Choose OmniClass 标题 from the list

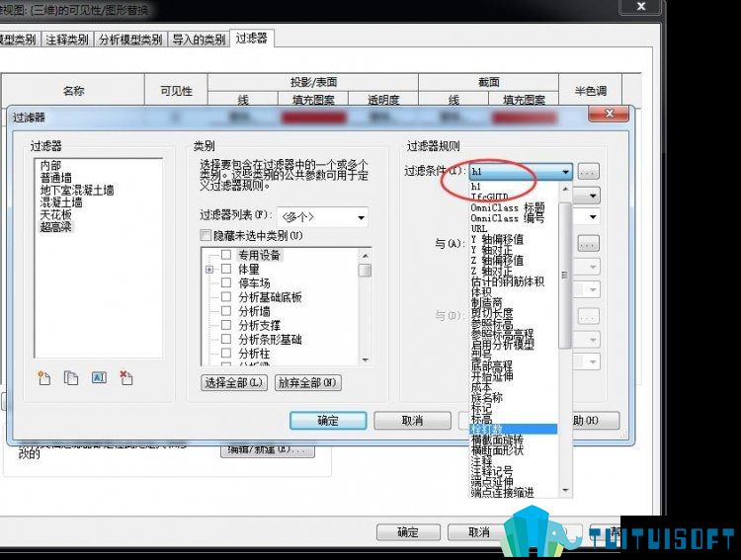tap(508, 207)
